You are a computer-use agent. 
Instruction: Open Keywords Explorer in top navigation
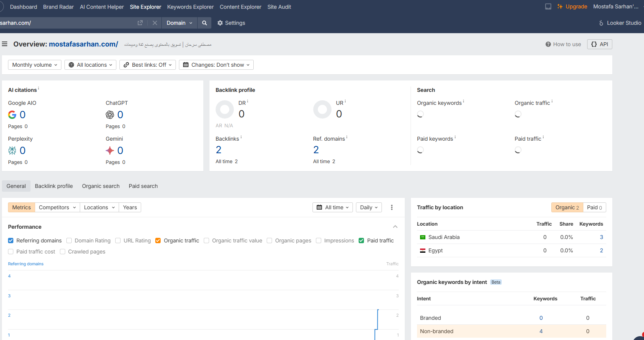tap(190, 7)
